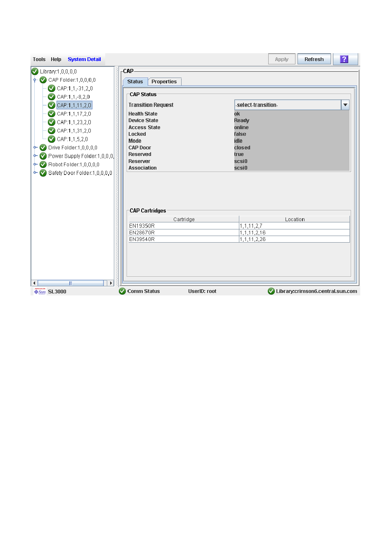Click the Location column header
The height and width of the screenshot is (536, 392).
coord(295,220)
